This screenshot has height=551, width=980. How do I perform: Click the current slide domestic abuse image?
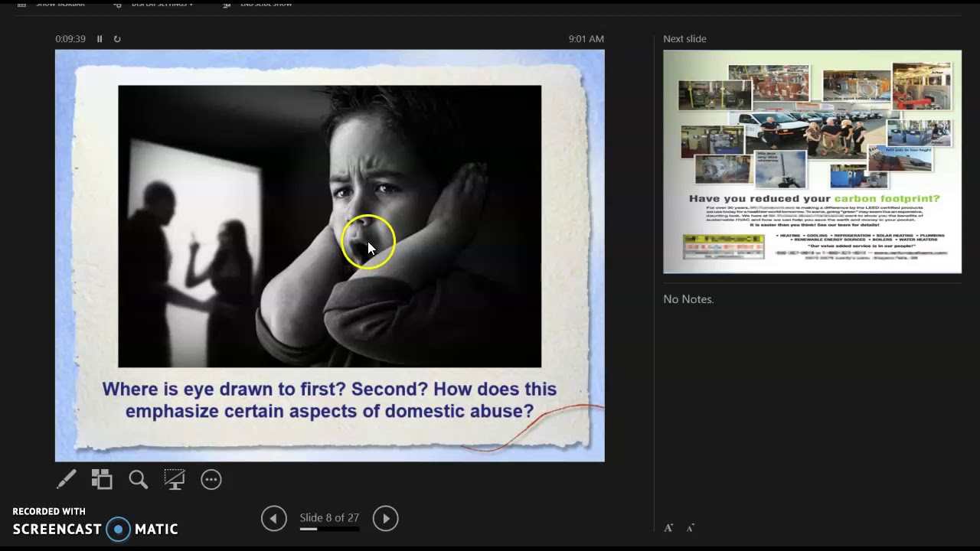329,227
